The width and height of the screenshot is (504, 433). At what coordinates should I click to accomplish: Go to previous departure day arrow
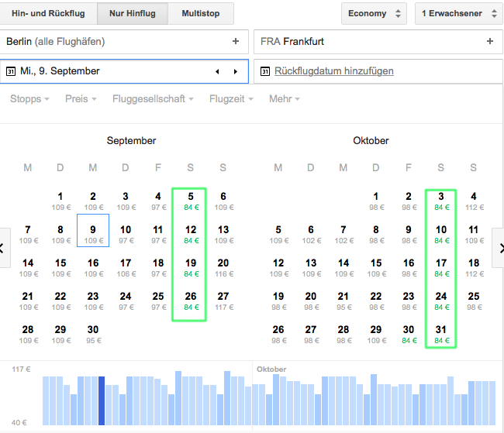[217, 71]
